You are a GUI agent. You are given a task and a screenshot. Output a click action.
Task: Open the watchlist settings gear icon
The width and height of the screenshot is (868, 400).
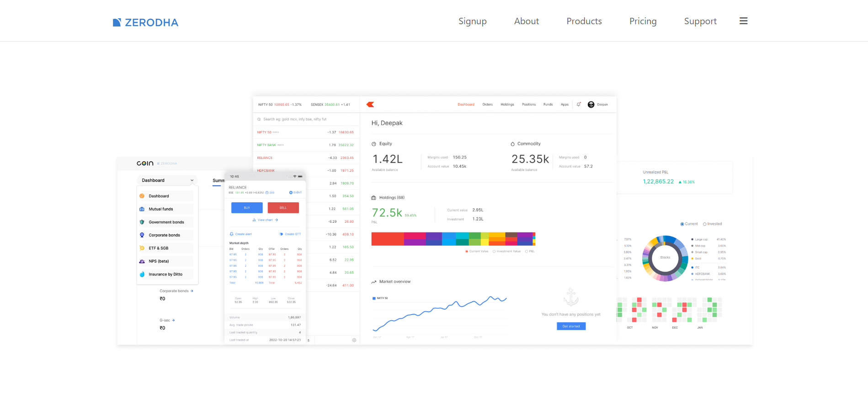coord(354,340)
